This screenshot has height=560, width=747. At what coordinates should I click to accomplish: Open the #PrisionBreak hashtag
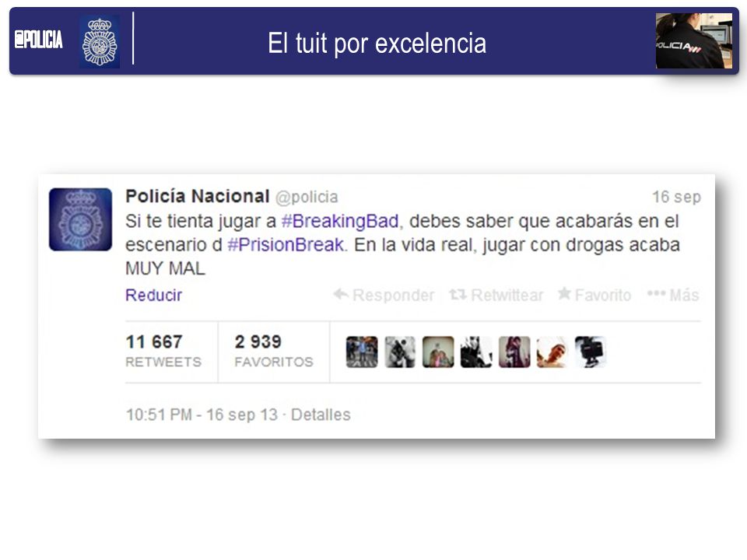[x=286, y=245]
